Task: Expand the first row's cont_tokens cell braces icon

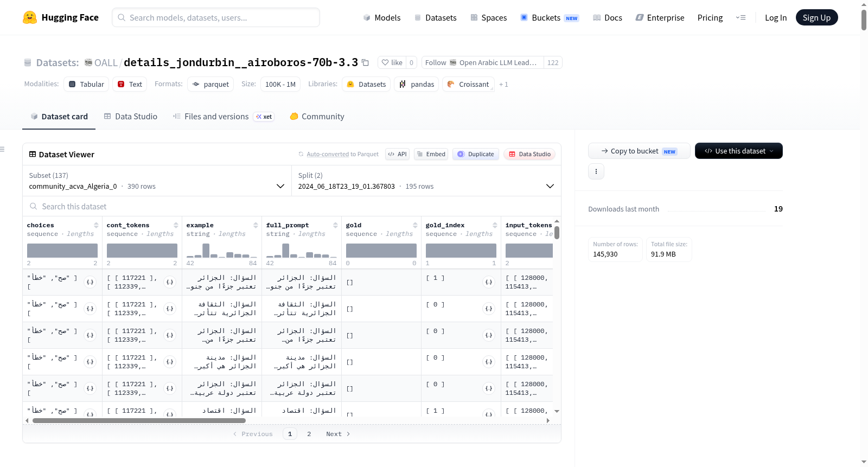Action: [x=170, y=282]
